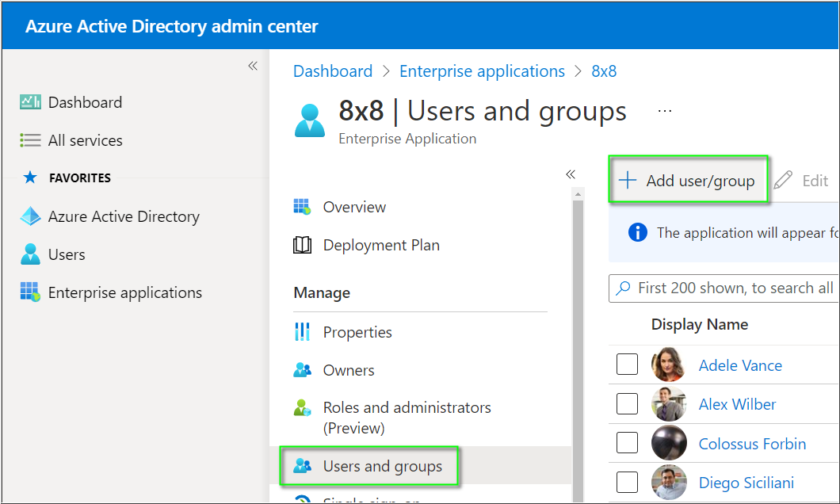The height and width of the screenshot is (504, 840).
Task: Click the search users input field
Action: [x=724, y=288]
